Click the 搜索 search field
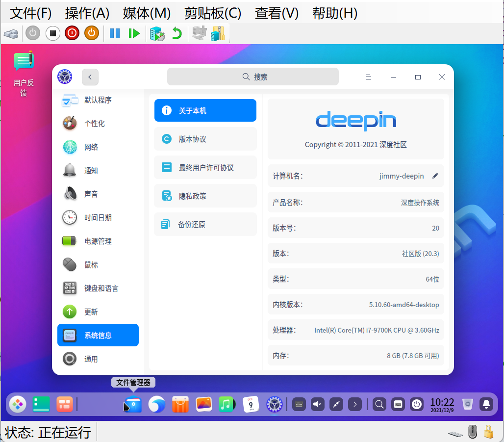 [x=252, y=77]
